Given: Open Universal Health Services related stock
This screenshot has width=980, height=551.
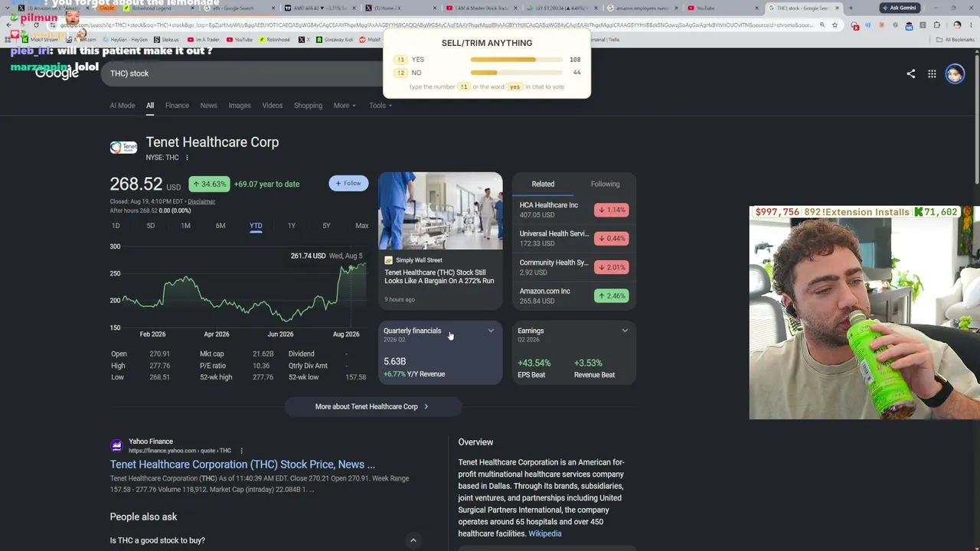Looking at the screenshot, I should pyautogui.click(x=574, y=238).
